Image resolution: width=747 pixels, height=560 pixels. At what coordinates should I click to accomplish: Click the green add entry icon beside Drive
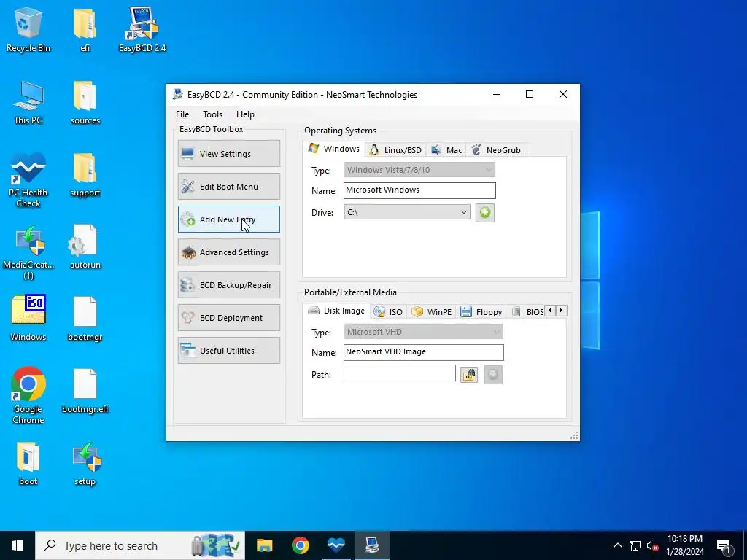pyautogui.click(x=485, y=212)
